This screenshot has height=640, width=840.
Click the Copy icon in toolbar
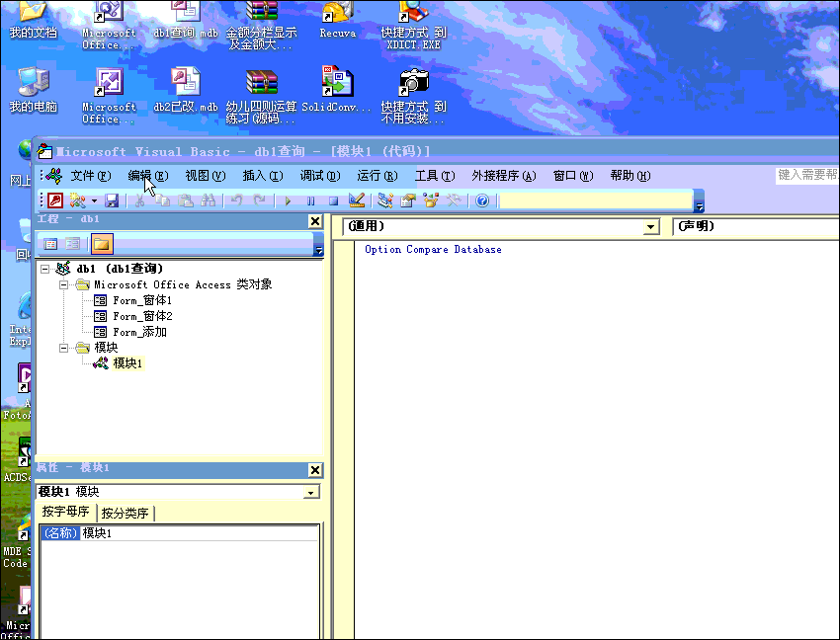(x=162, y=200)
